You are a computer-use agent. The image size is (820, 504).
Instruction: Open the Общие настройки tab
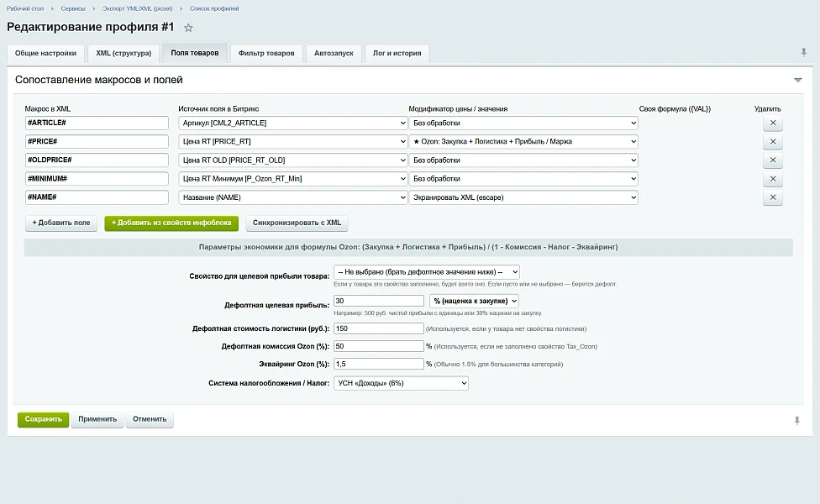[x=45, y=53]
